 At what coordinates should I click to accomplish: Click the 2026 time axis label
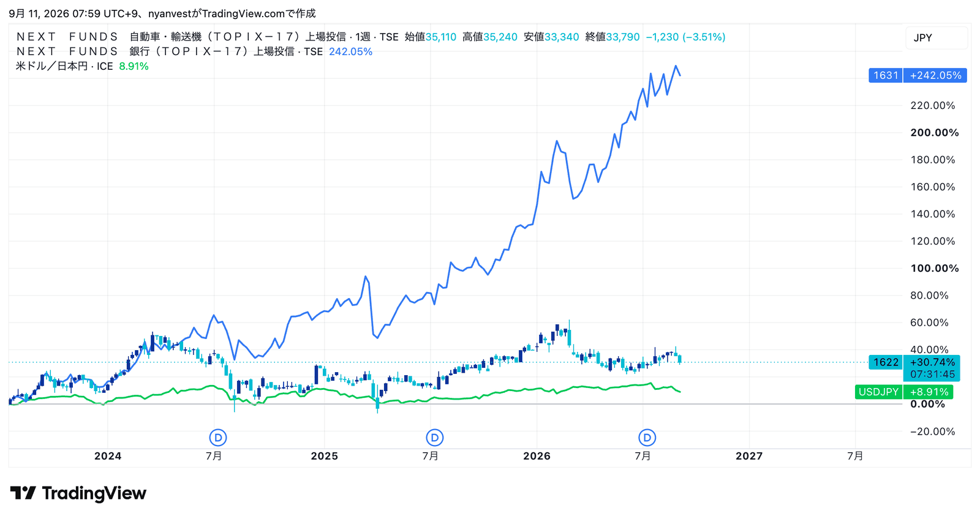537,456
